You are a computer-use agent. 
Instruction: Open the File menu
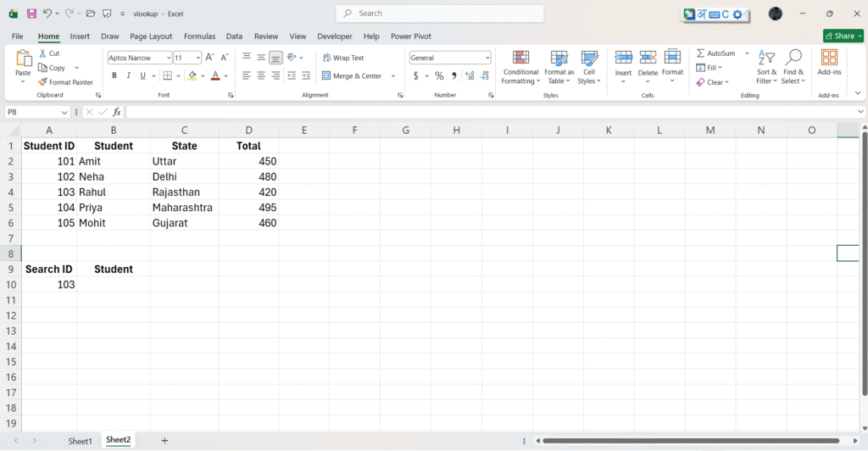click(x=17, y=36)
